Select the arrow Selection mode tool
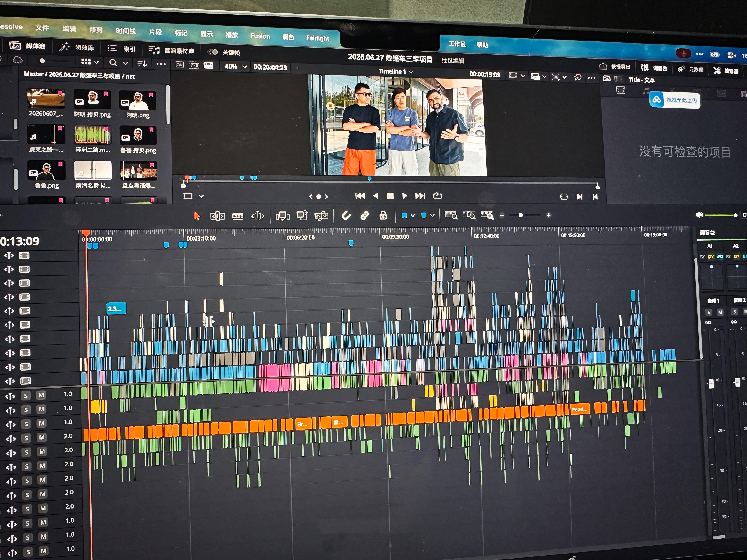This screenshot has width=747, height=560. click(x=197, y=216)
